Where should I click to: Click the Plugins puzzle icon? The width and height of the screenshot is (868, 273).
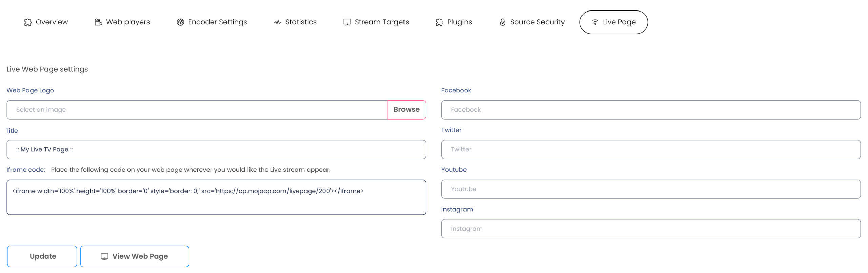[x=439, y=22]
